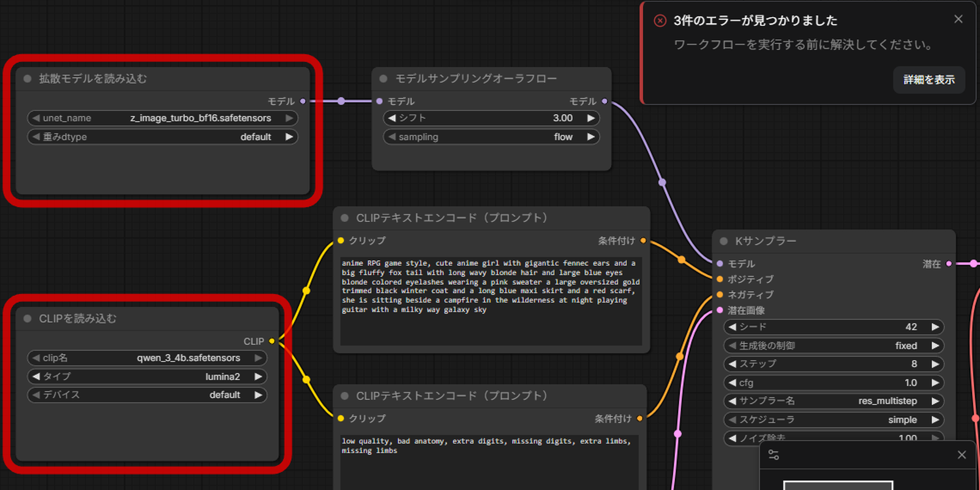
Task: Click the モデル input socket on Kサンプラー
Action: [720, 263]
